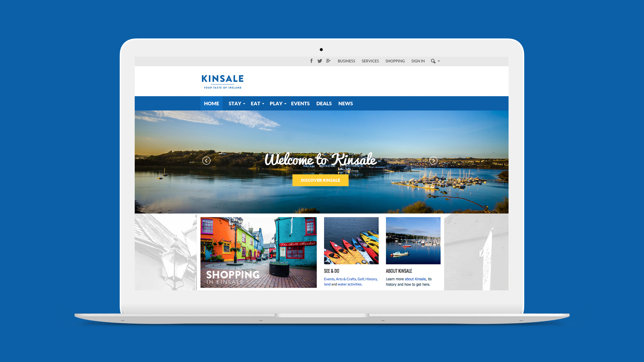Open the Shopping in Kinsale image
Screen dimensions: 644x362
pyautogui.click(x=258, y=252)
